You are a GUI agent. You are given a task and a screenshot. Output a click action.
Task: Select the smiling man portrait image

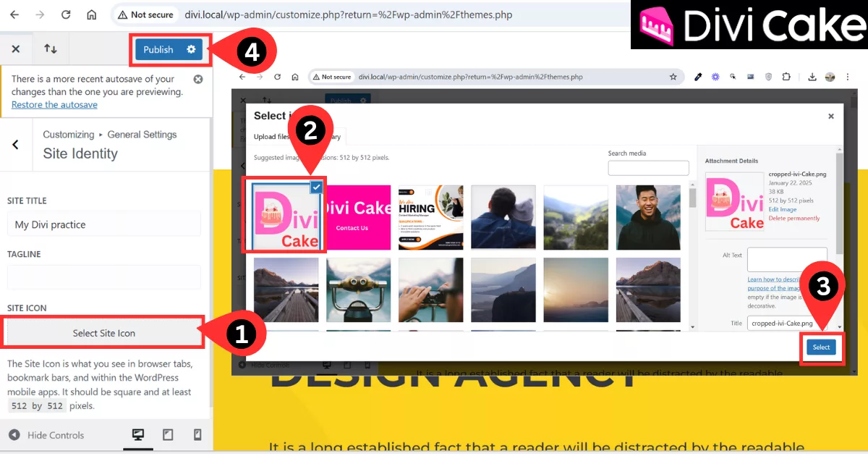tap(648, 217)
